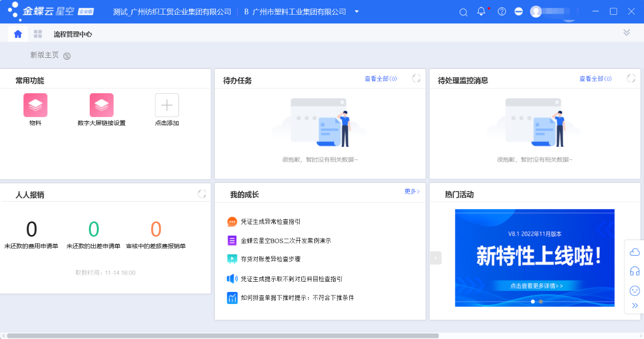
Task: Open the all-apps grid icon tab
Action: (x=38, y=34)
